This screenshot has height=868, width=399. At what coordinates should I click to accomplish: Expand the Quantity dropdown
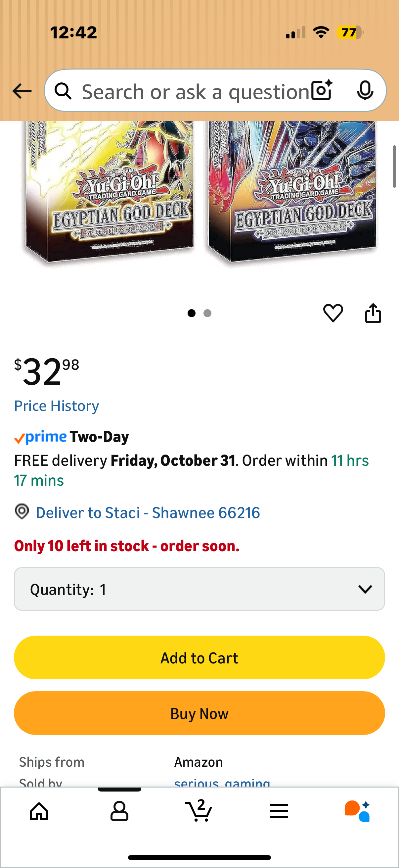(199, 589)
